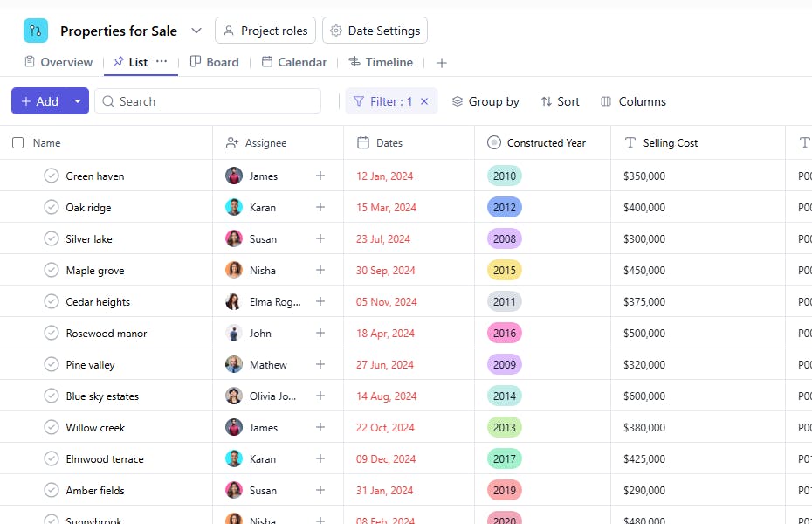Add assignee plus icon on Green haven row
The width and height of the screenshot is (812, 524).
320,176
